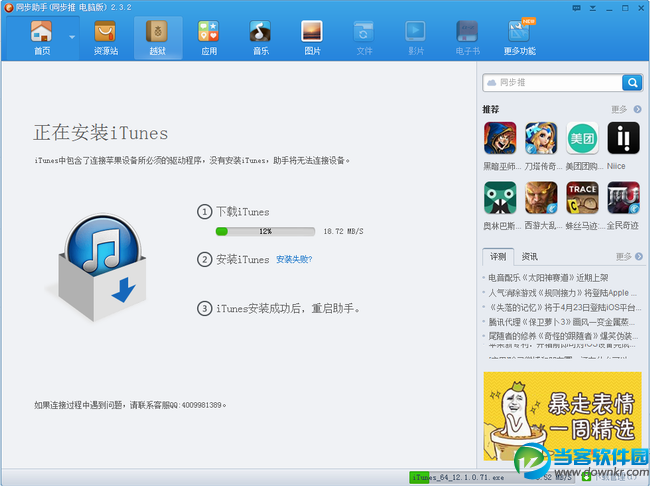Image resolution: width=650 pixels, height=486 pixels.
Task: Click the blue search magnifier button
Action: point(632,83)
